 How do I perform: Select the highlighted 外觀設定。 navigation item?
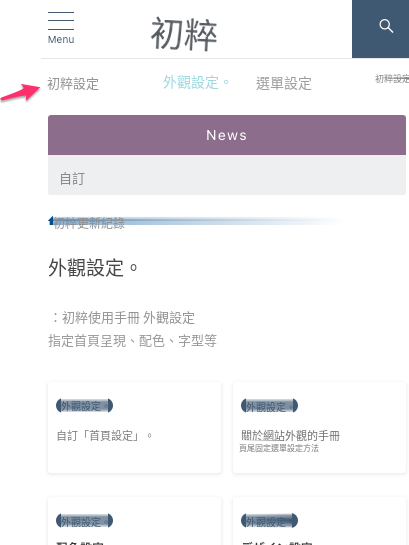(196, 83)
